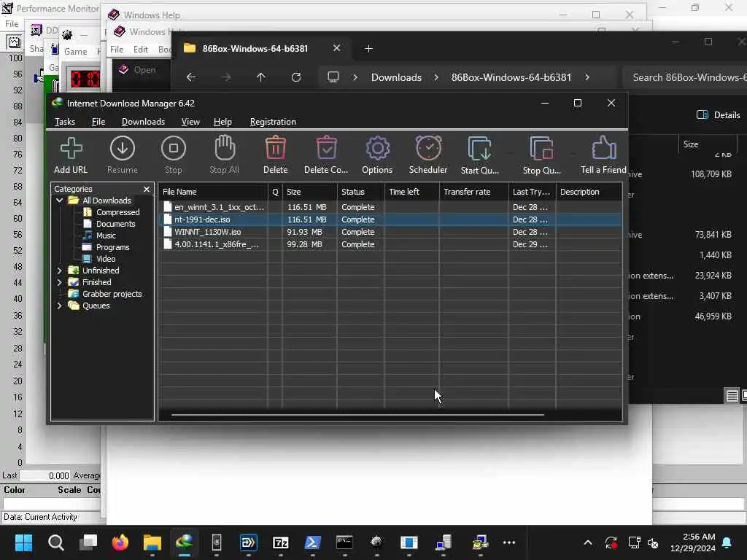Viewport: 747px width, 560px height.
Task: Open the Registration menu
Action: tap(273, 122)
